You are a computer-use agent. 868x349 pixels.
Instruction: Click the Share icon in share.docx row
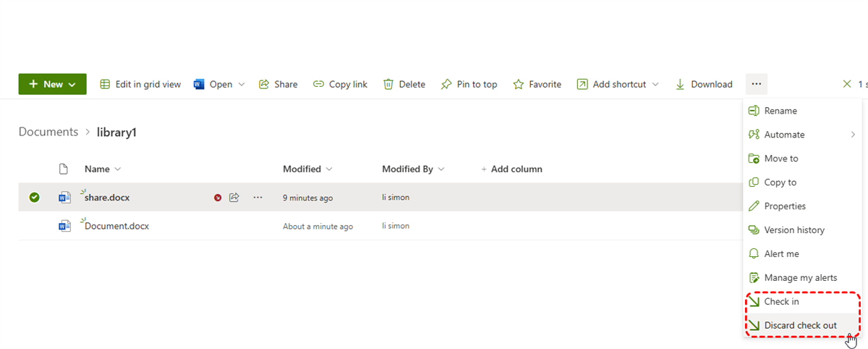pos(234,197)
